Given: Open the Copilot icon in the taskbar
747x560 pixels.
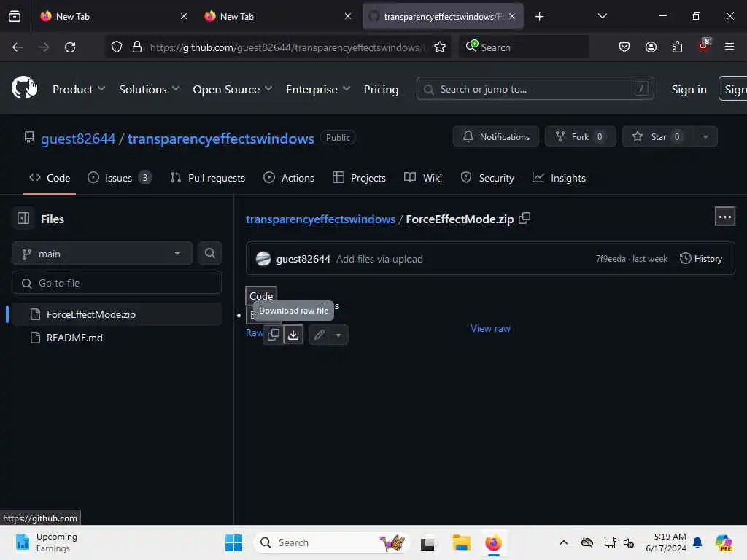Looking at the screenshot, I should 724,542.
